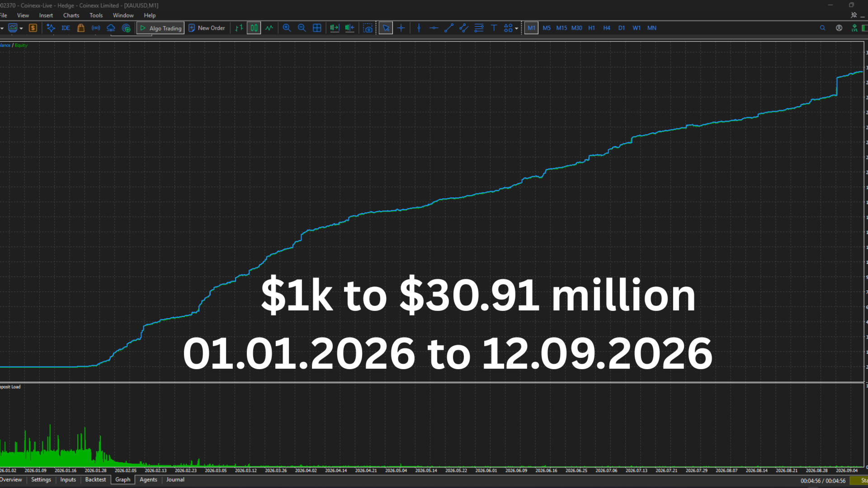868x488 pixels.
Task: Switch to the Backtest tab
Action: (95, 480)
